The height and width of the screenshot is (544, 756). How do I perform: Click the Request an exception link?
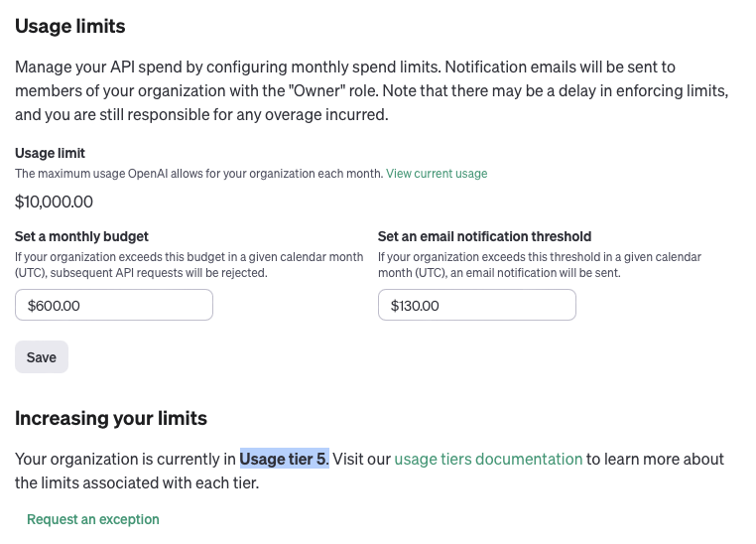click(x=93, y=519)
